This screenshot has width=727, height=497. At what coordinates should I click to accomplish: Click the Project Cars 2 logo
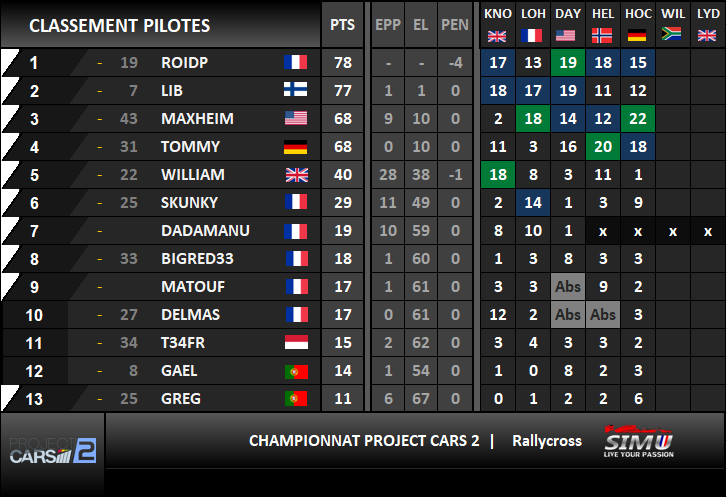pos(53,451)
